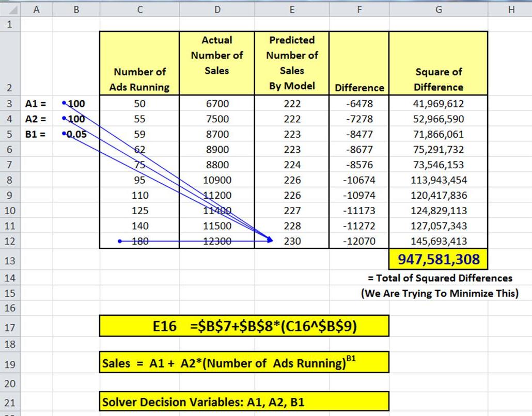Select the Square of Difference header cell
The width and height of the screenshot is (532, 416).
(x=439, y=63)
